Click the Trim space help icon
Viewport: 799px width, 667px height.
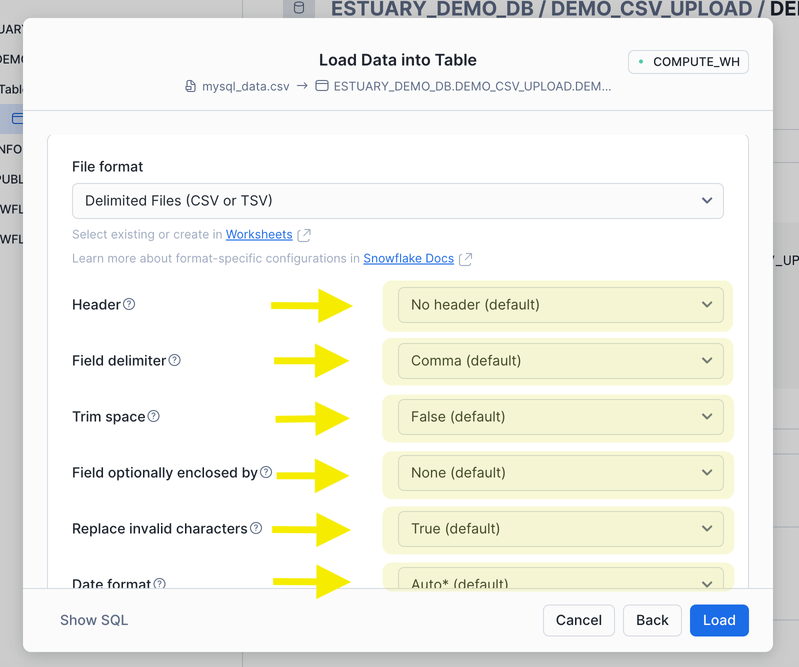click(x=153, y=416)
